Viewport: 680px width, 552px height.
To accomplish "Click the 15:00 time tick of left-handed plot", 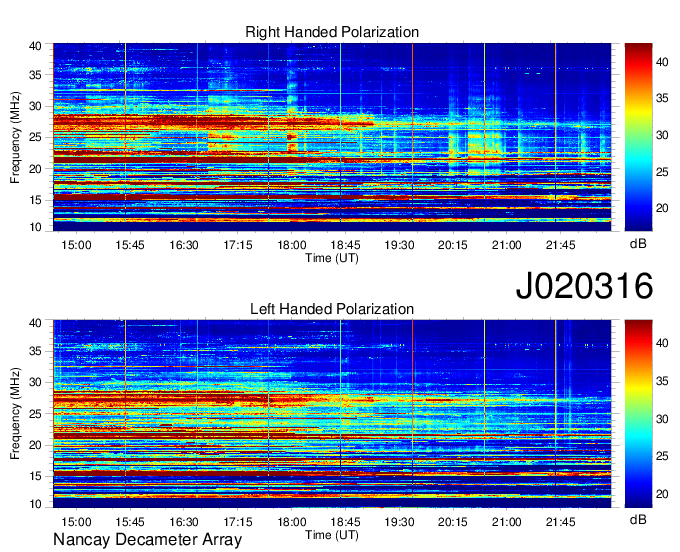I will [x=76, y=521].
